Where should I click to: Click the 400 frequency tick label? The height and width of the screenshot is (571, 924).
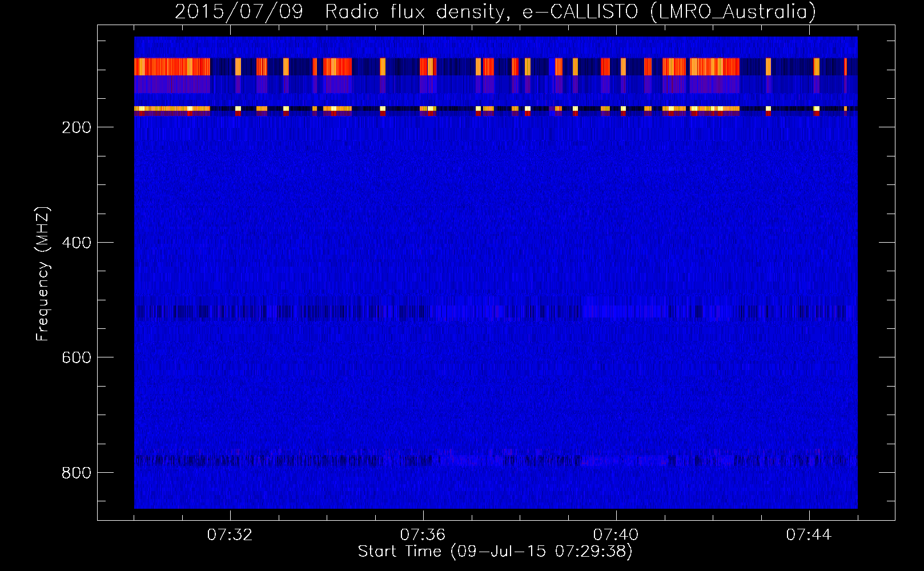click(77, 243)
